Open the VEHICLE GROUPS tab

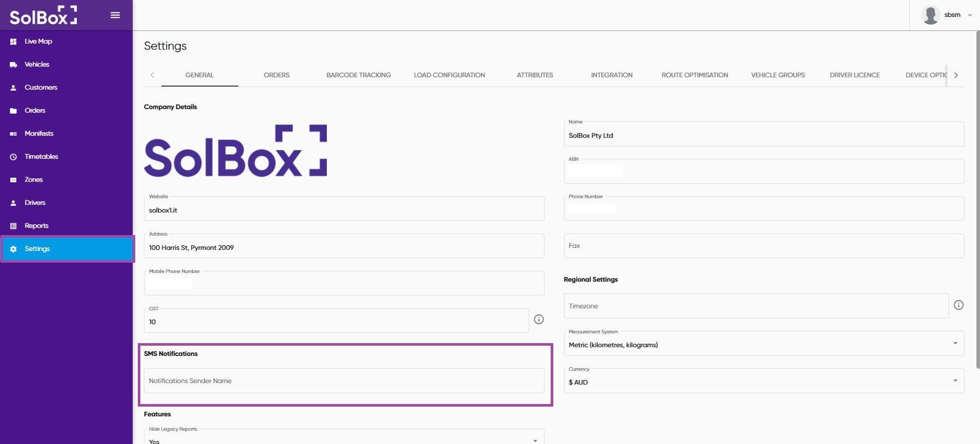(x=778, y=75)
